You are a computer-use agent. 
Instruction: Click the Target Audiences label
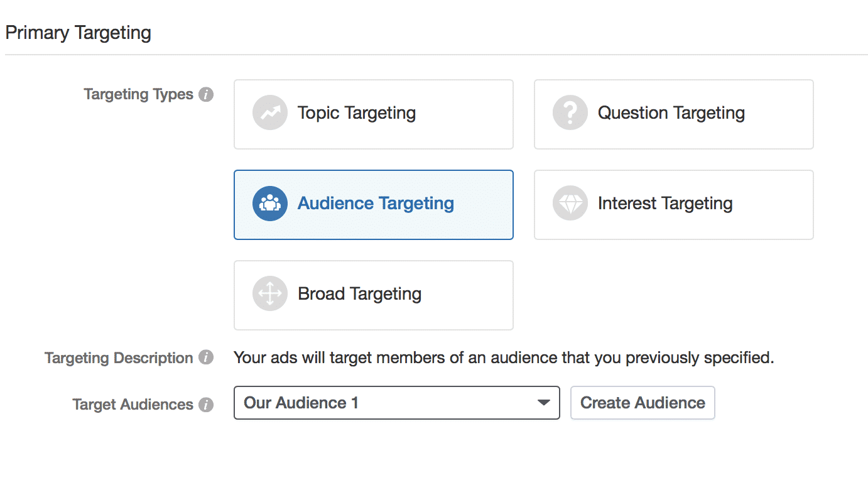click(x=133, y=405)
